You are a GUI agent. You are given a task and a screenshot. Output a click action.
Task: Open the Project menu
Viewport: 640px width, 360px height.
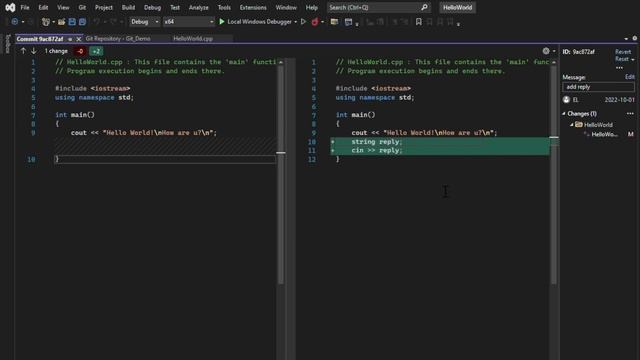[104, 7]
